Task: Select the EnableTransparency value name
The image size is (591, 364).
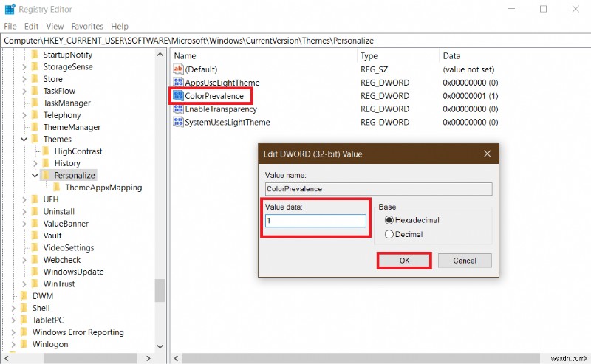Action: tap(221, 109)
